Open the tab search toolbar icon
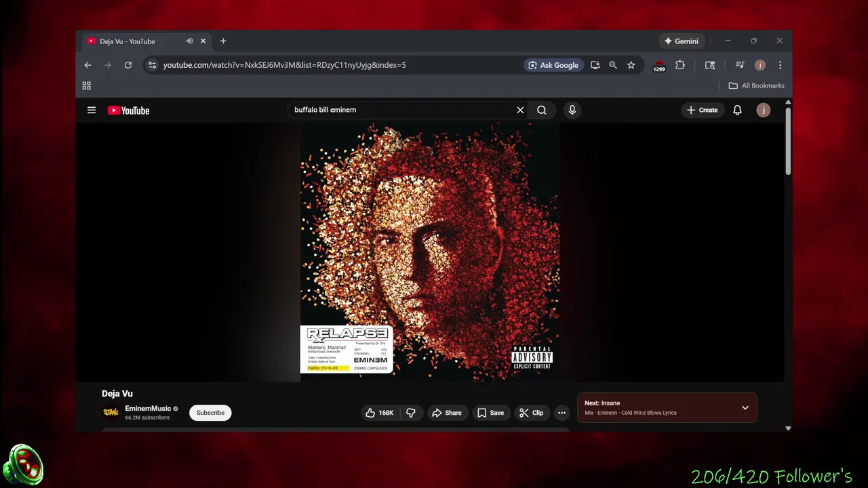Viewport: 868px width, 488px height. pyautogui.click(x=710, y=65)
